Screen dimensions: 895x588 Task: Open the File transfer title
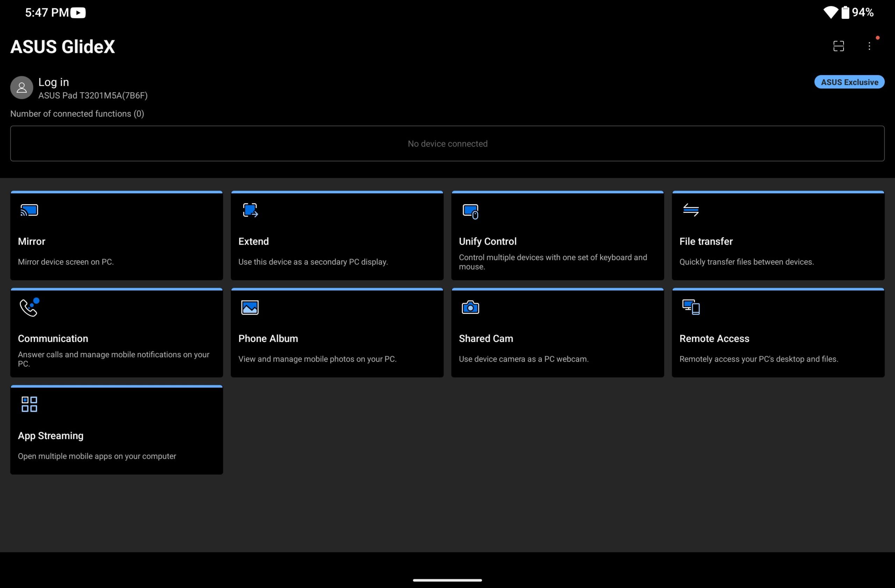706,241
